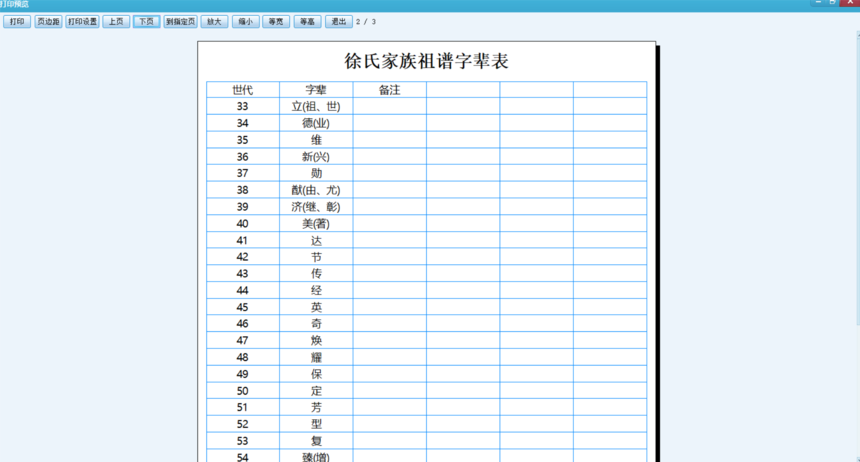Click cell 济(继、彰)
The width and height of the screenshot is (860, 462).
click(316, 207)
